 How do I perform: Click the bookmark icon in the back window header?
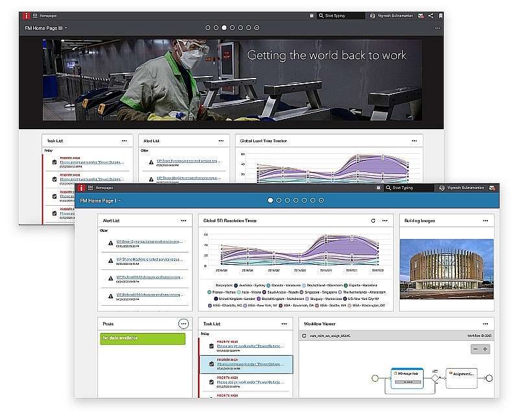(x=441, y=16)
